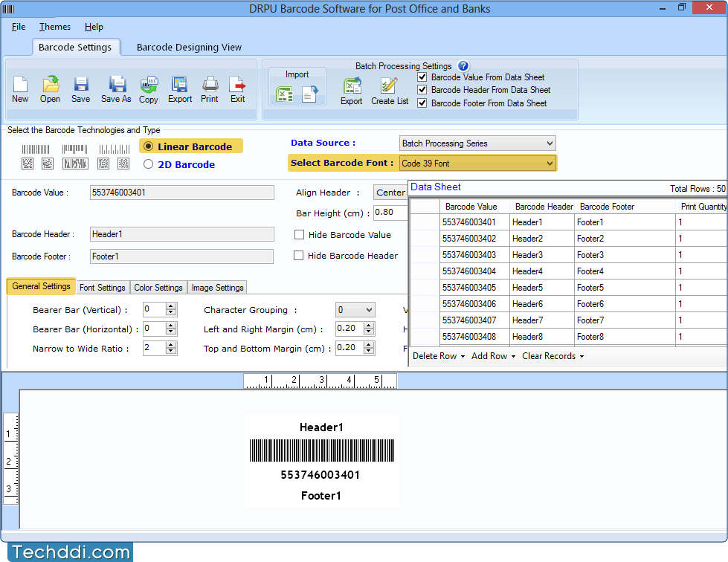Click the New document icon
The height and width of the screenshot is (562, 728).
20,85
